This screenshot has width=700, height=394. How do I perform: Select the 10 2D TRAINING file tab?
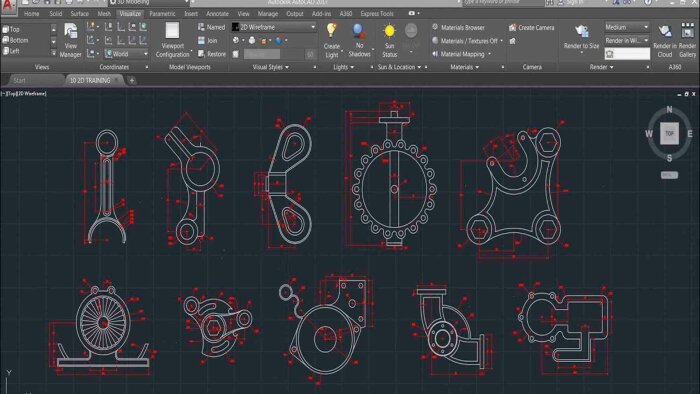[x=90, y=80]
